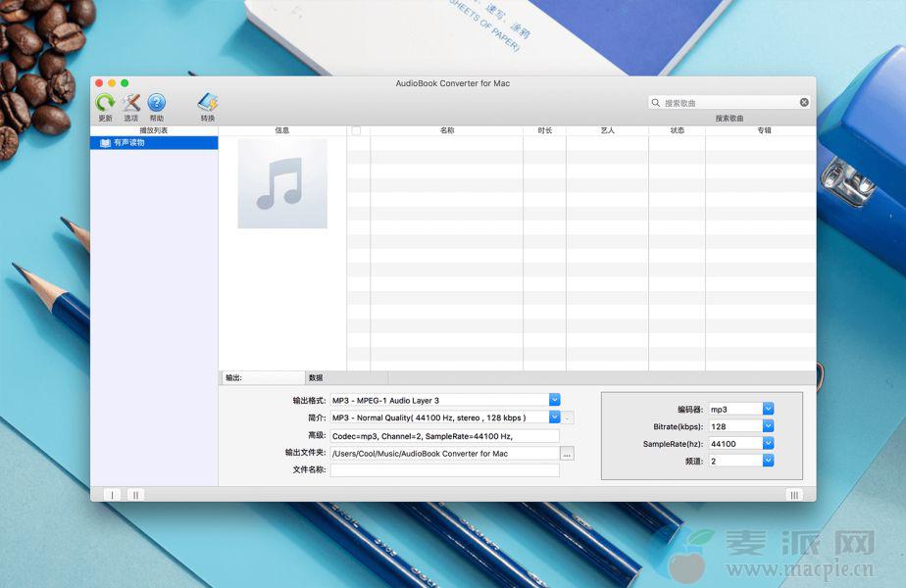Toggle the select-all checkbox in the table header
This screenshot has height=588, width=906.
point(356,130)
